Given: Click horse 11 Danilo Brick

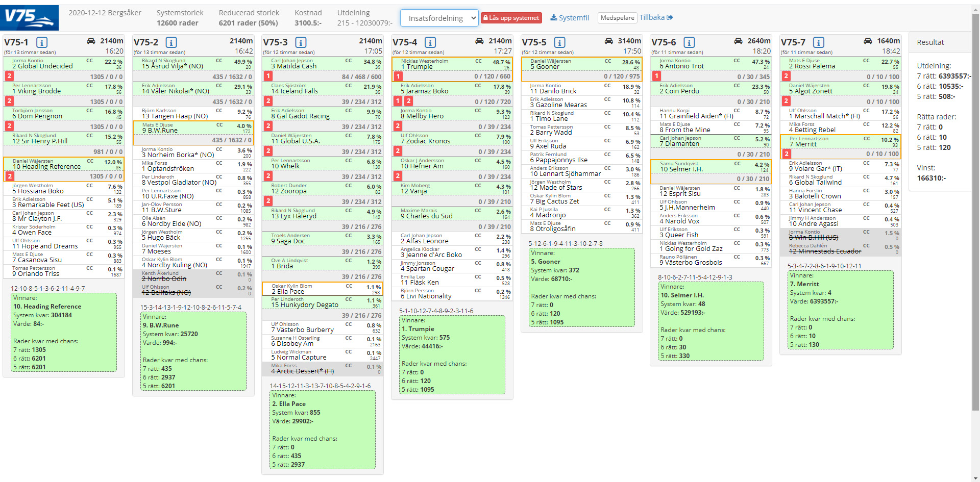Looking at the screenshot, I should pyautogui.click(x=581, y=88).
